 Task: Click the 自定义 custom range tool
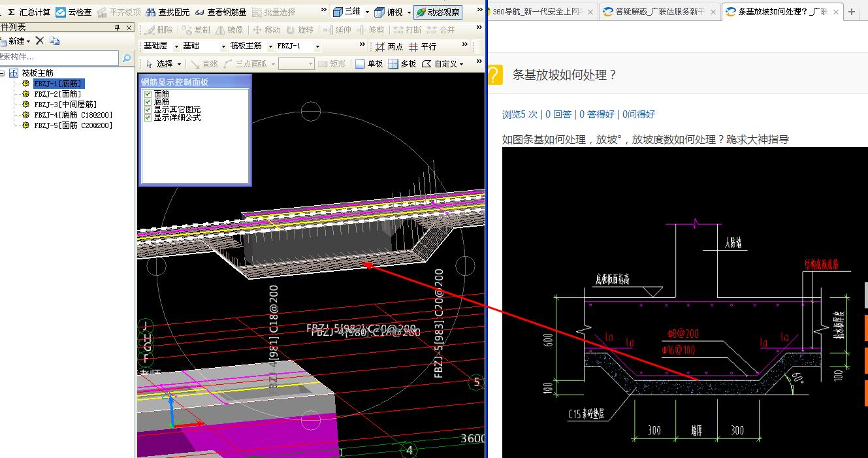pos(443,64)
